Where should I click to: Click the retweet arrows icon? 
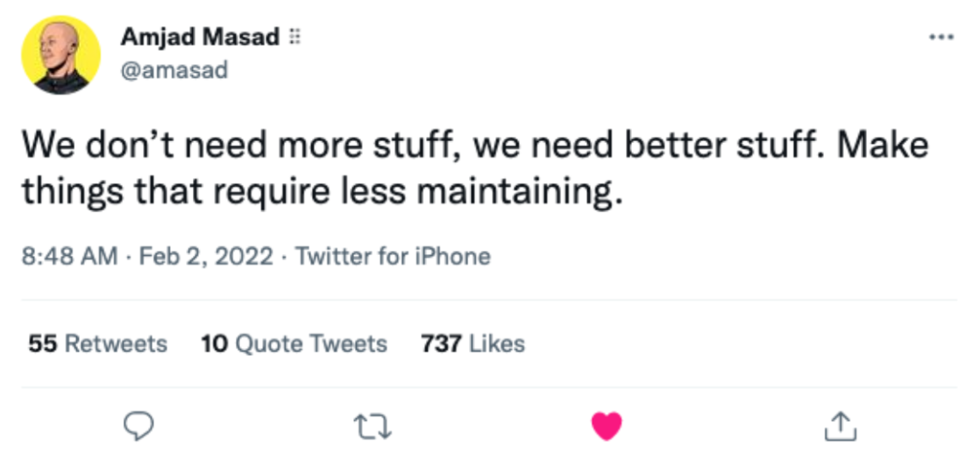tap(371, 426)
